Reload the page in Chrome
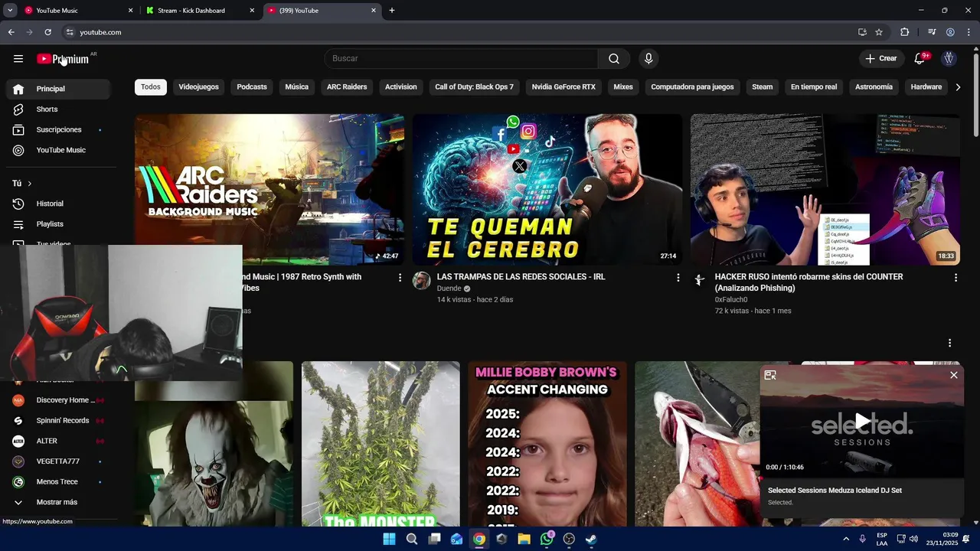This screenshot has width=980, height=551. [x=47, y=32]
